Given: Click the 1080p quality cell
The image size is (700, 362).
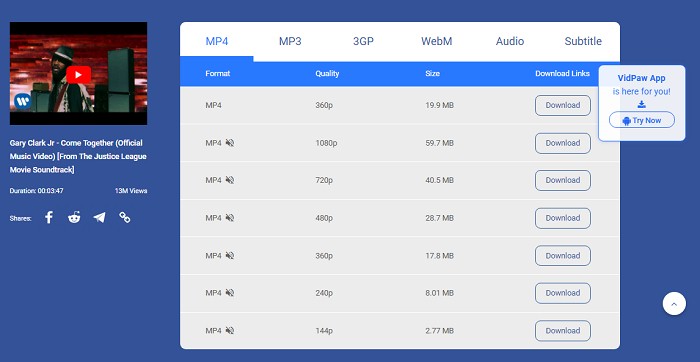Looking at the screenshot, I should (x=326, y=143).
